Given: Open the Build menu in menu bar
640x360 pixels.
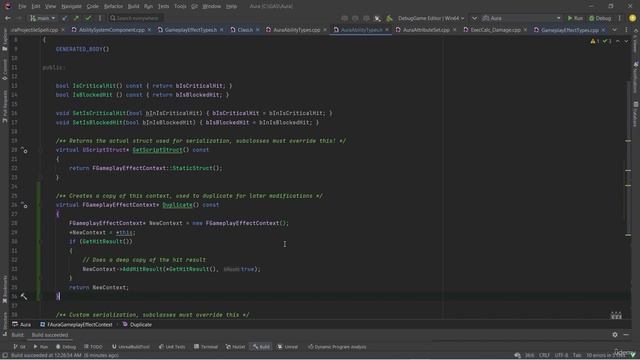Looking at the screenshot, I should (133, 7).
